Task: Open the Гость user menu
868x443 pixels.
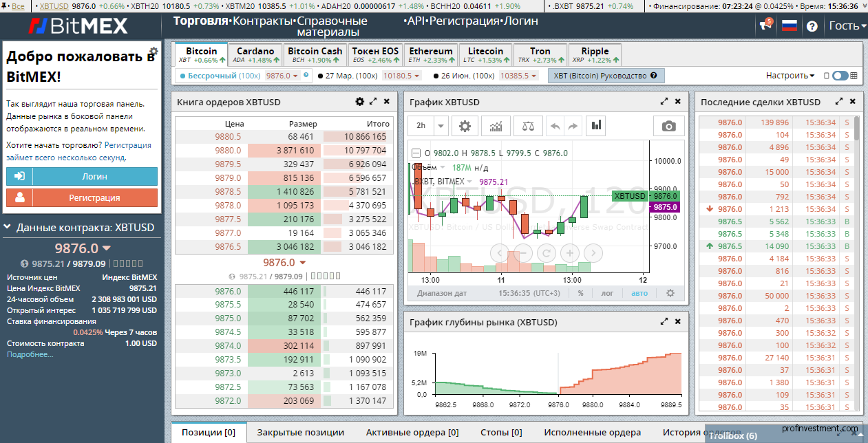Action: (844, 26)
